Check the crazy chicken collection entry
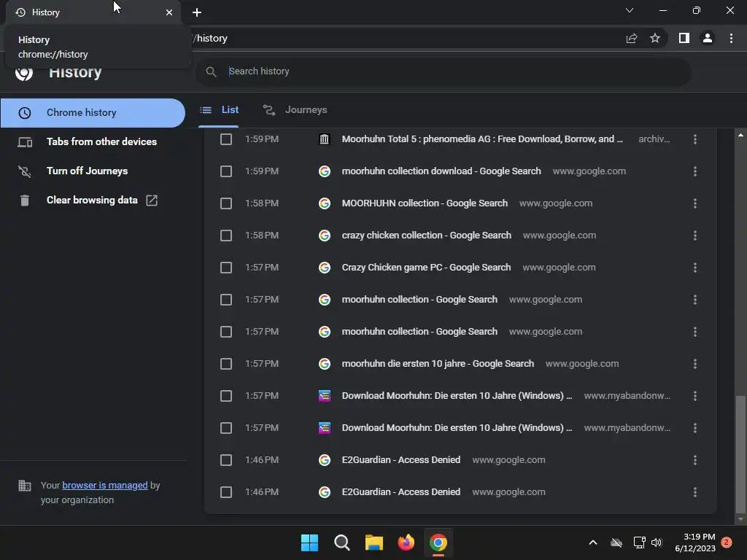 coord(226,236)
